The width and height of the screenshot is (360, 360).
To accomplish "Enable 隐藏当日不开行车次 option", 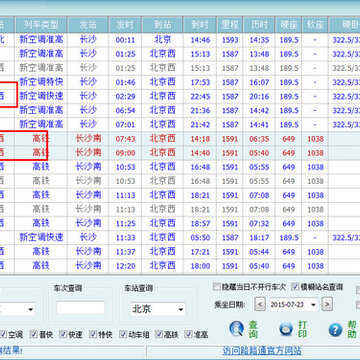I will [217, 287].
